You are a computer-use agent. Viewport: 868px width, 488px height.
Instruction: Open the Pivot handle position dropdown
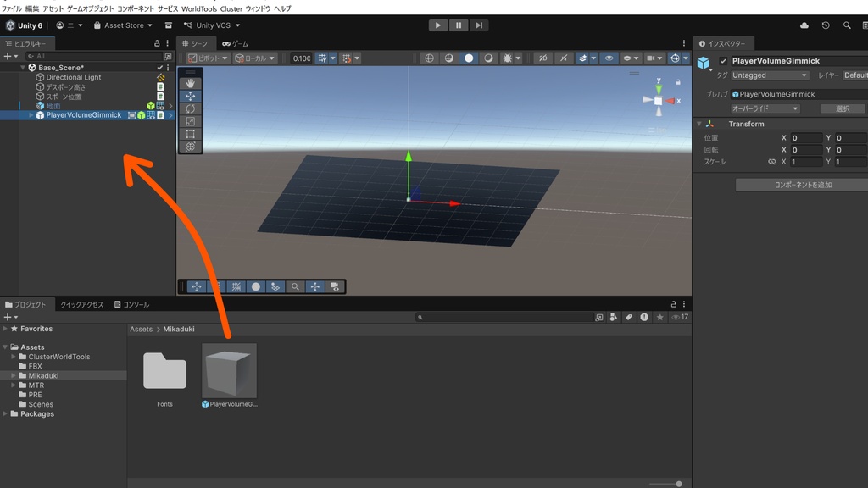[207, 58]
